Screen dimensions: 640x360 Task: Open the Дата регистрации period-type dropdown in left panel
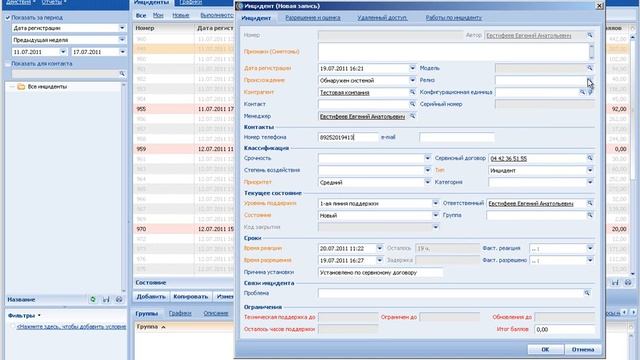[x=122, y=28]
